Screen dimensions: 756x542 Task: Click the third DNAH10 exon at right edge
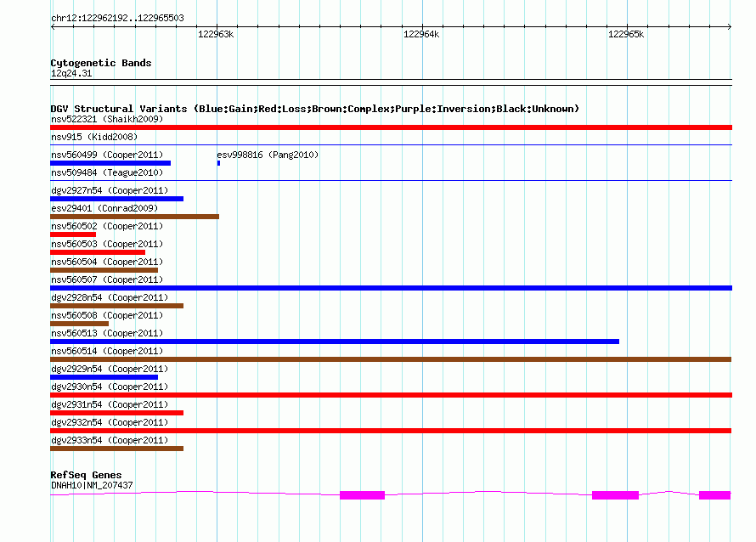coord(715,495)
